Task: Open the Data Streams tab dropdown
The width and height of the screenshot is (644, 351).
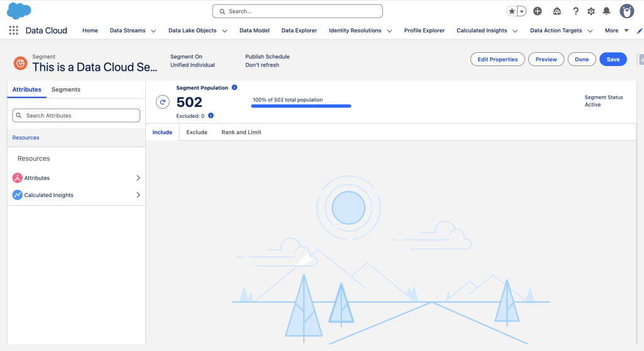Action: (153, 31)
